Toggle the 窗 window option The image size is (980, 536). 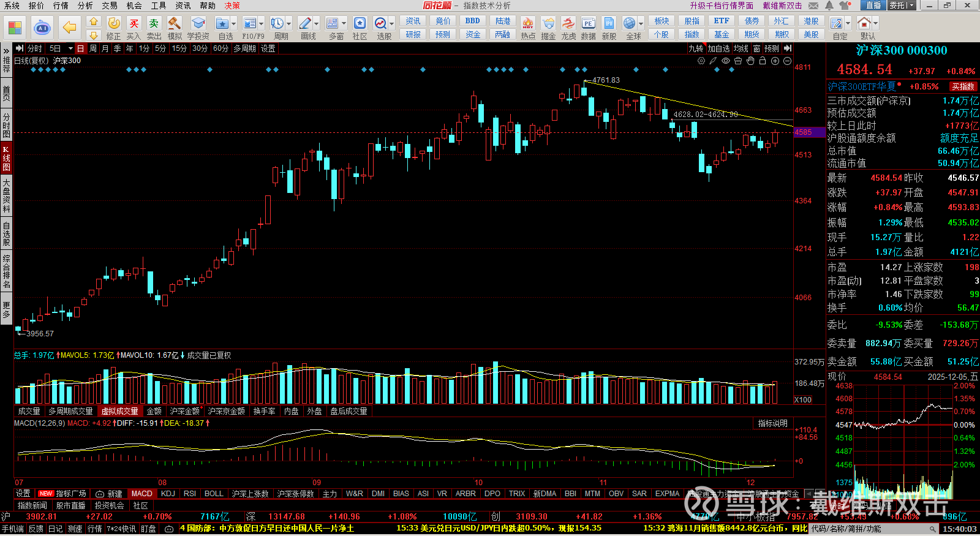pyautogui.click(x=756, y=48)
